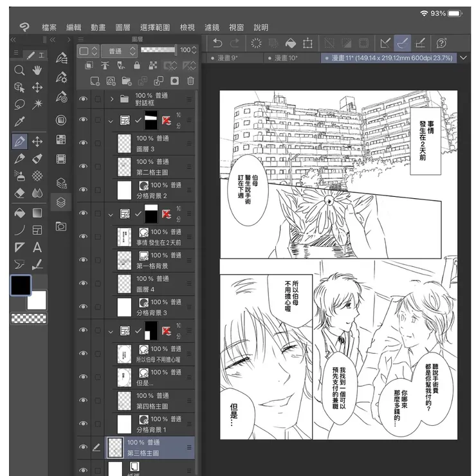Open the layer palette hamburger menu
Screen dimensions: 476x476
80,39
